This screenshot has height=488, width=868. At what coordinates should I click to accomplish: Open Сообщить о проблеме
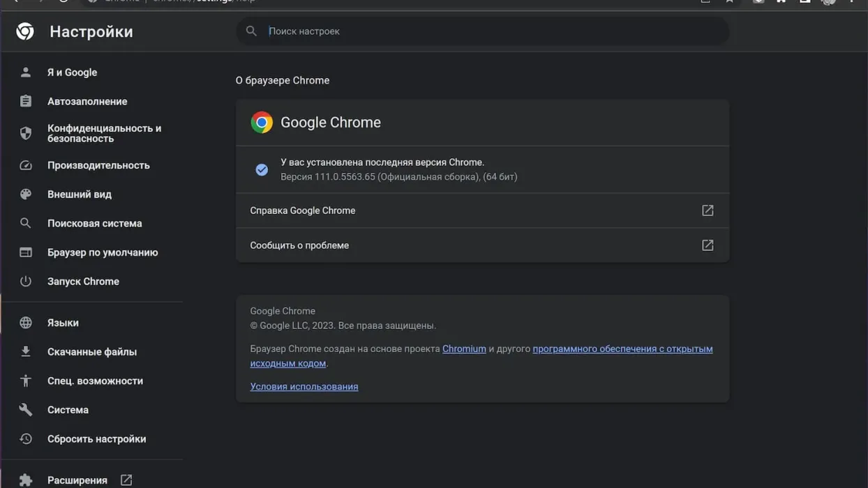pos(482,245)
